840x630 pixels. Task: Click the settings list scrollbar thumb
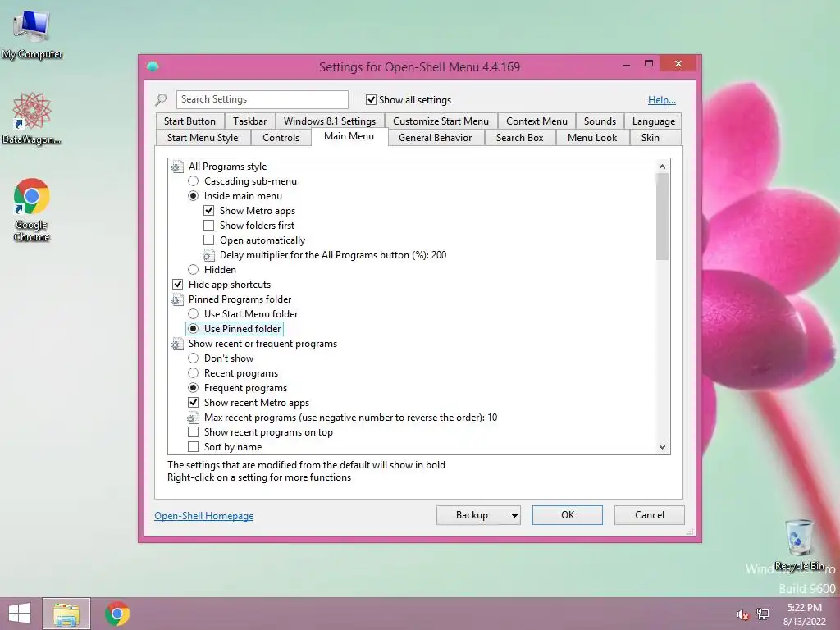662,217
